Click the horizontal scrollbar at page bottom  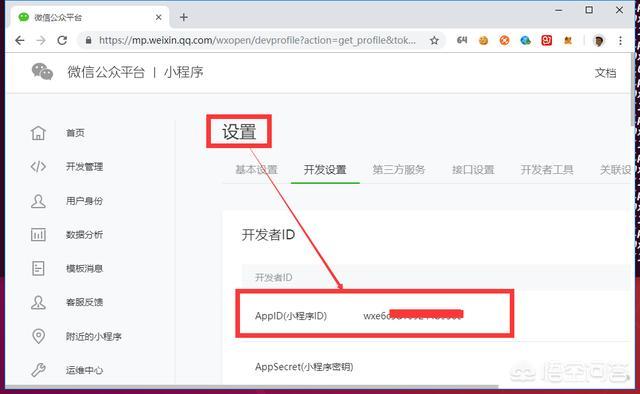coord(251,386)
